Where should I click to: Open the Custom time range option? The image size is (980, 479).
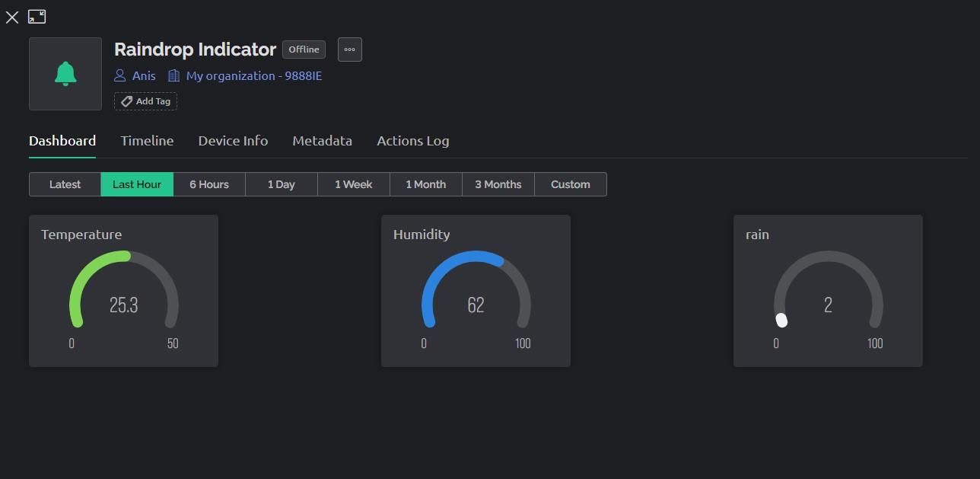point(570,184)
